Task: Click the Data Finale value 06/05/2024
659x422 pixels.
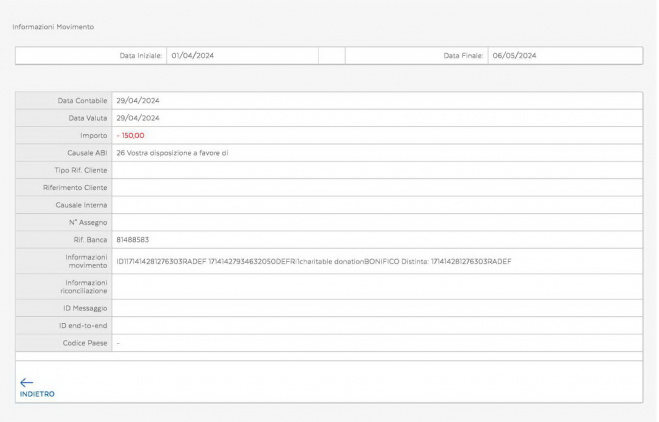Action: [514, 55]
